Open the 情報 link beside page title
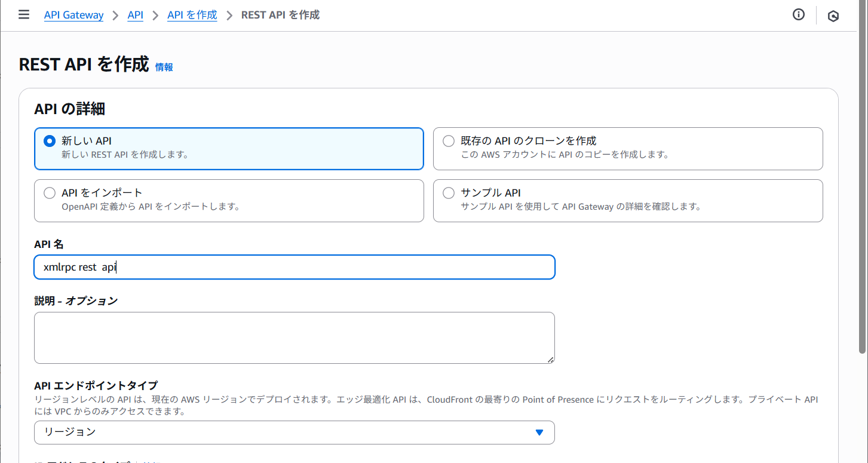 click(x=164, y=68)
